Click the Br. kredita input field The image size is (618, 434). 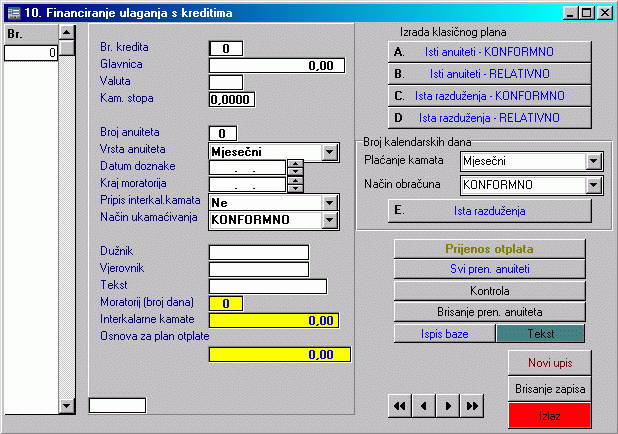[x=226, y=48]
